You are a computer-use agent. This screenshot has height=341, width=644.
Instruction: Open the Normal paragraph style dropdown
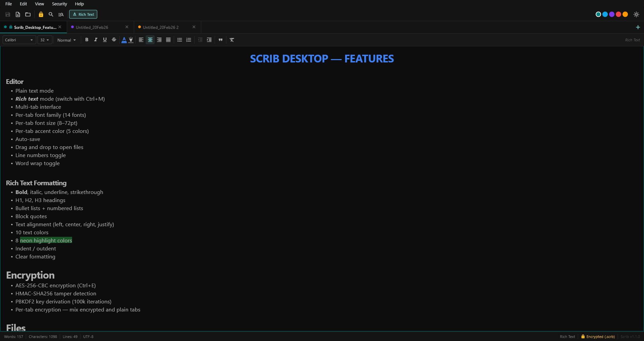[x=66, y=40]
